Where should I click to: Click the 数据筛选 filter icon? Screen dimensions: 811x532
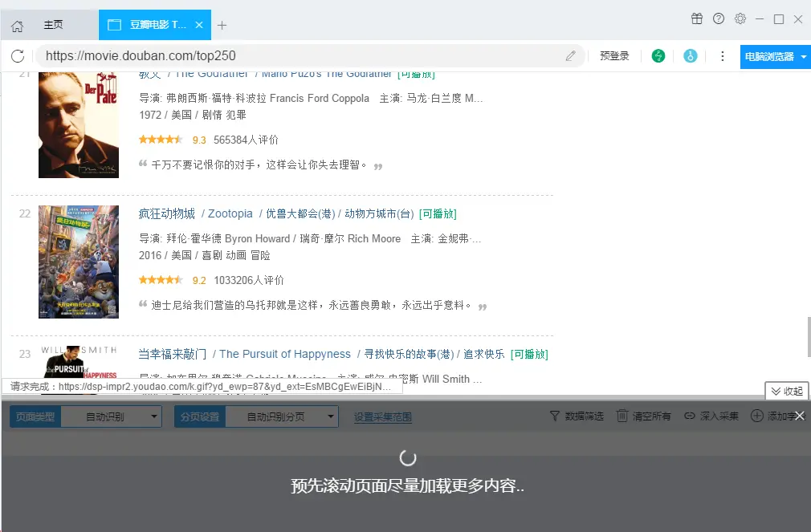[x=555, y=416]
